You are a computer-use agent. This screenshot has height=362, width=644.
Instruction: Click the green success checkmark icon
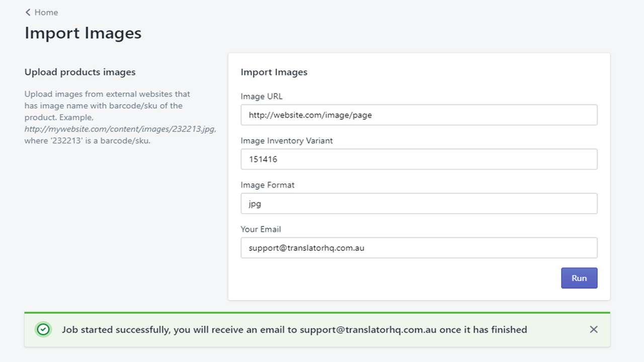pyautogui.click(x=43, y=329)
